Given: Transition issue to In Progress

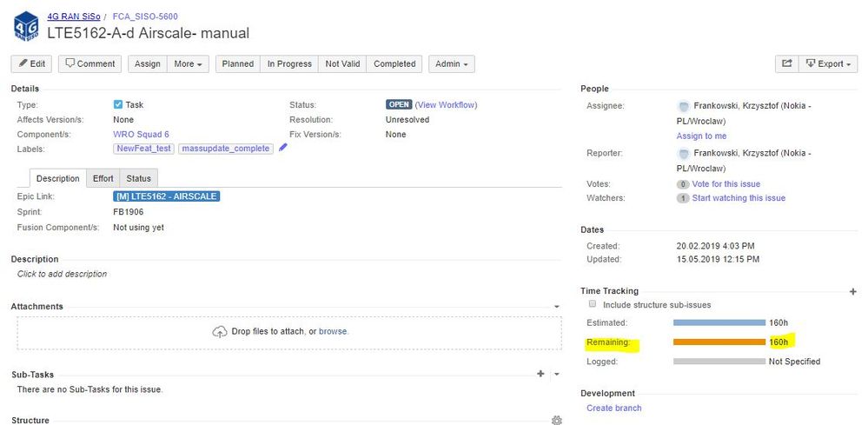Looking at the screenshot, I should pos(289,63).
